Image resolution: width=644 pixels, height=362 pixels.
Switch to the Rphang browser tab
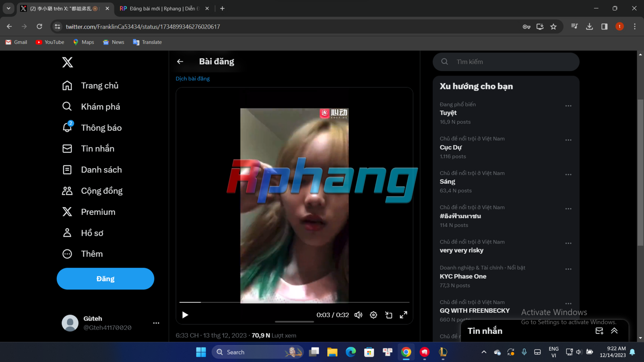click(x=164, y=8)
